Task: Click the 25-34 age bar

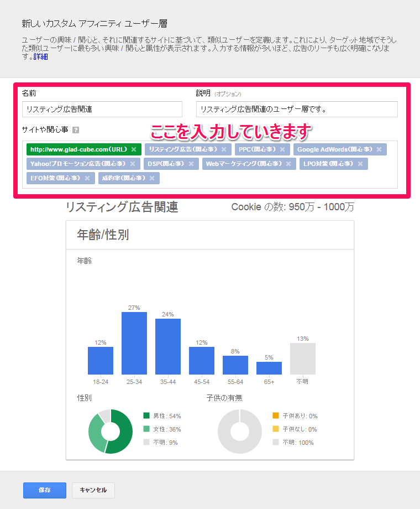Action: pos(134,343)
